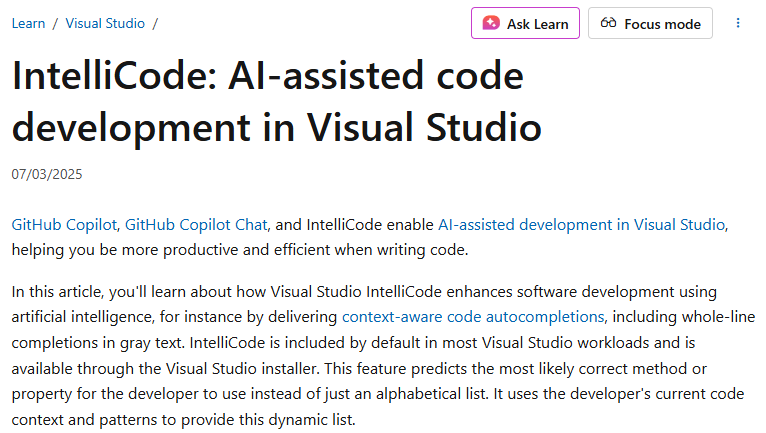766x433 pixels.
Task: Follow the GitHub Copilot link
Action: 65,225
